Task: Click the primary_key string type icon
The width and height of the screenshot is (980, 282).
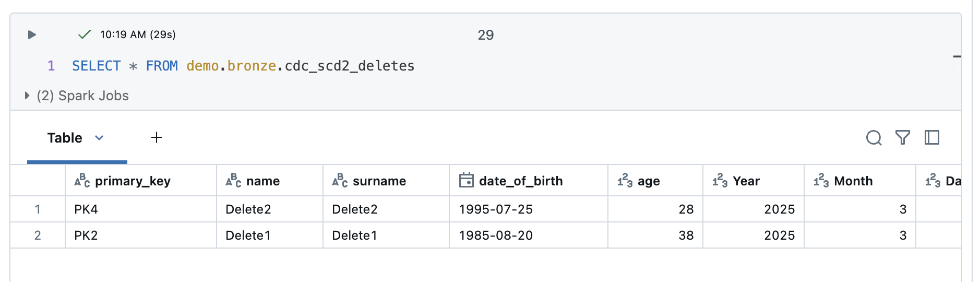Action: click(82, 181)
